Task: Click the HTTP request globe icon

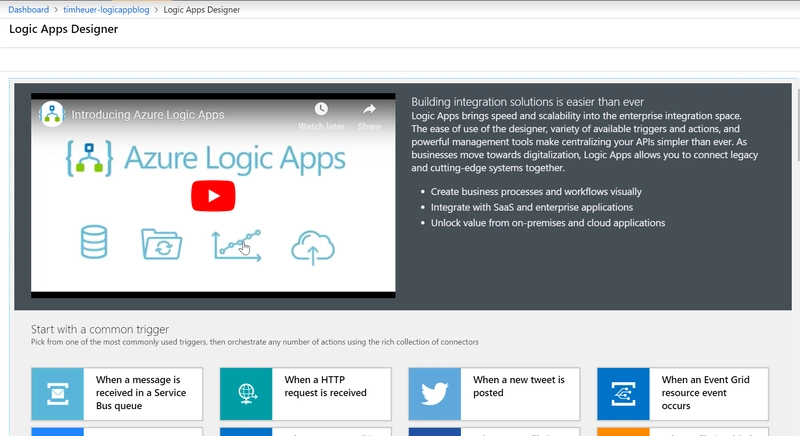Action: click(x=246, y=393)
